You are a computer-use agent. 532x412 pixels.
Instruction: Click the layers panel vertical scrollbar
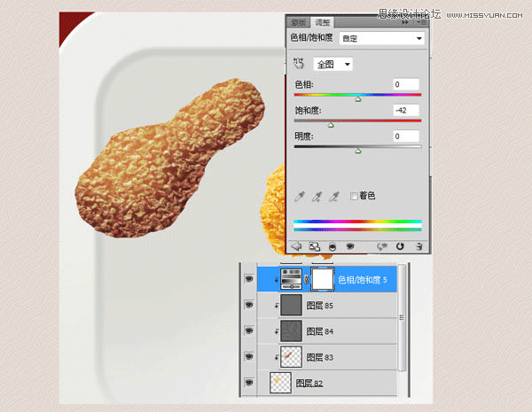pyautogui.click(x=402, y=317)
